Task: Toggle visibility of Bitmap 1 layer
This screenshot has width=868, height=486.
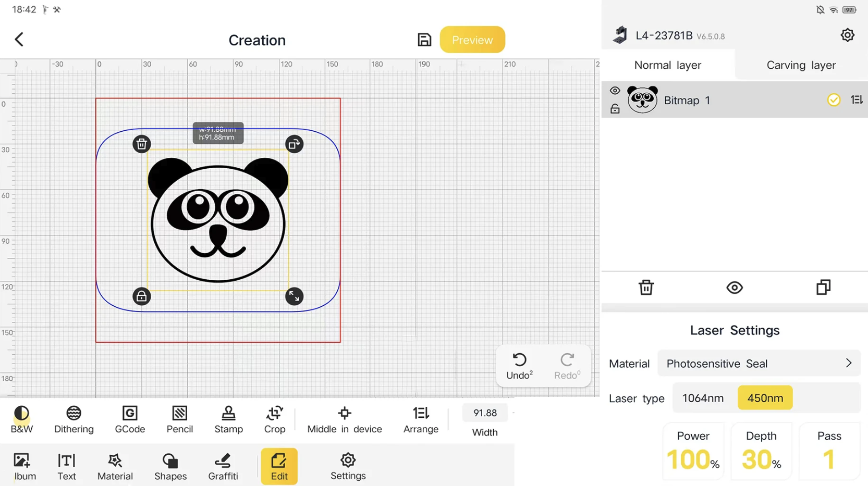Action: [615, 91]
